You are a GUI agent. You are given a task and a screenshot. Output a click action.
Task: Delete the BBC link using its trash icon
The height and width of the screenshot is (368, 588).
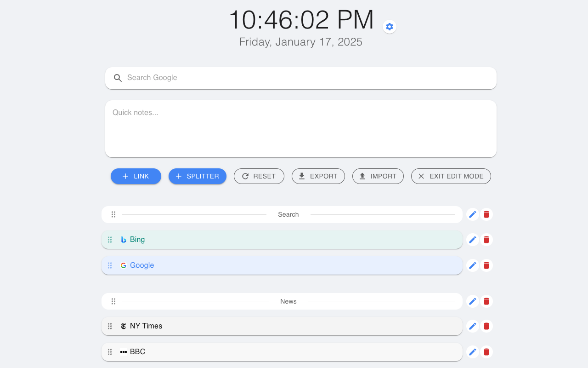486,351
